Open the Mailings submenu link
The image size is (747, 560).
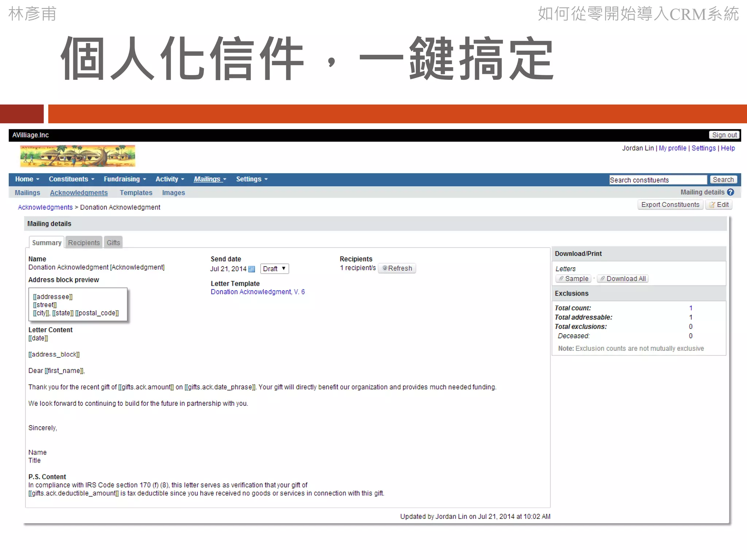click(x=27, y=192)
